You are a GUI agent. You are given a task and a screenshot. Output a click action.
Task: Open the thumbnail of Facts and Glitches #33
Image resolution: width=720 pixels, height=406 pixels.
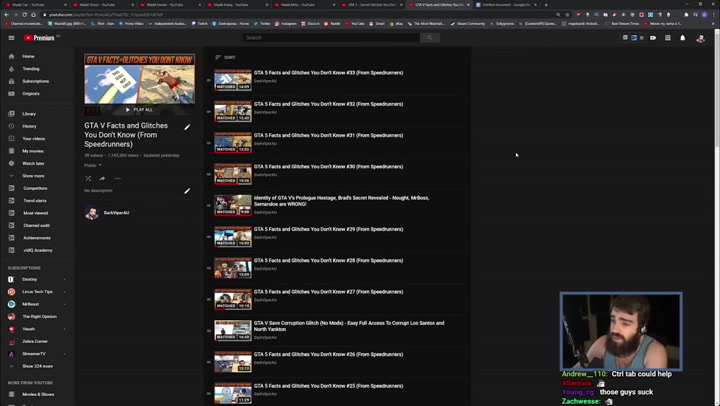pos(233,80)
